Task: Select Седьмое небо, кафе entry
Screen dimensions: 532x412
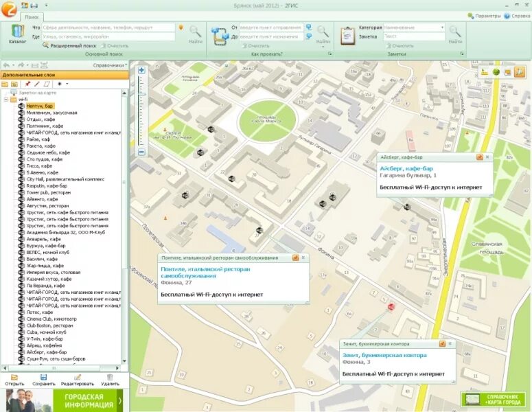Action: click(x=48, y=152)
